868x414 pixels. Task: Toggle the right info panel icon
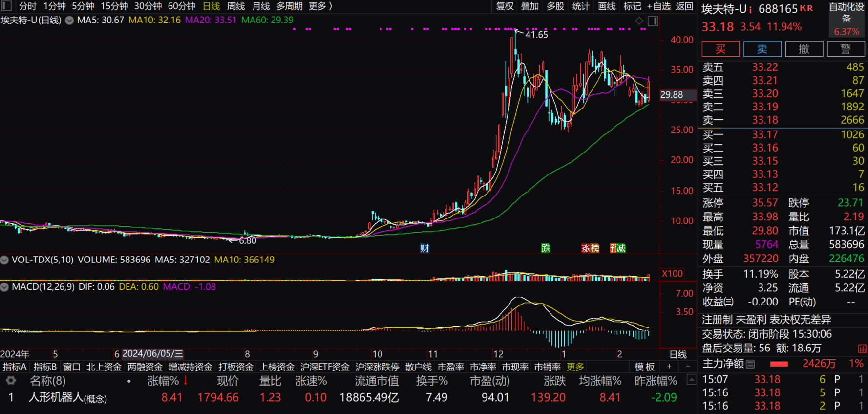coord(653,21)
